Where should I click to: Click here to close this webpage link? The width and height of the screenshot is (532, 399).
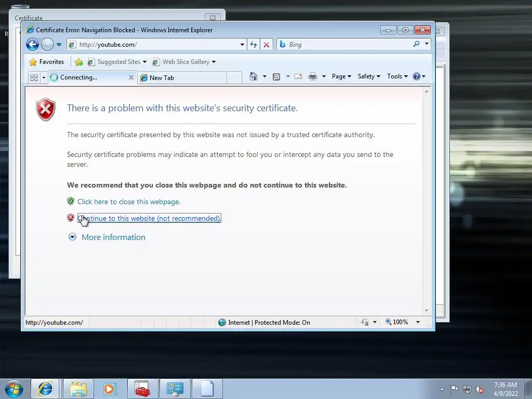click(129, 202)
